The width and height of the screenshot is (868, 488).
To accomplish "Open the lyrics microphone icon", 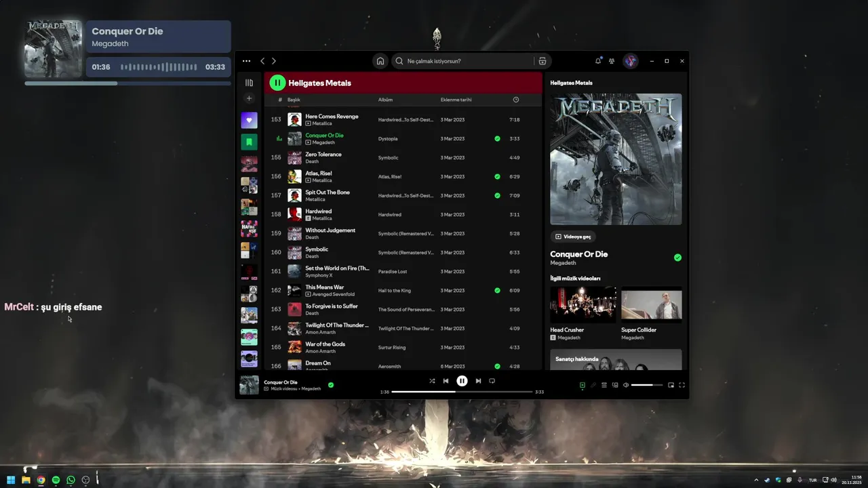I will 593,385.
